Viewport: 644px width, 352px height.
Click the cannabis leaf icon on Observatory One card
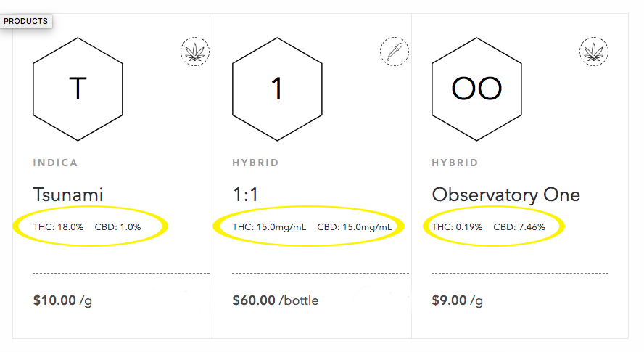(594, 52)
